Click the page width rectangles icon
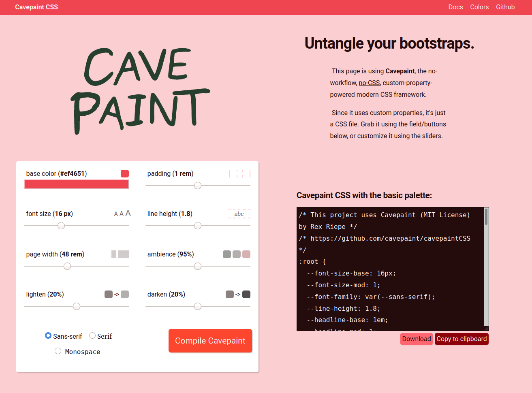Screen dimensions: 532x393 pos(120,254)
